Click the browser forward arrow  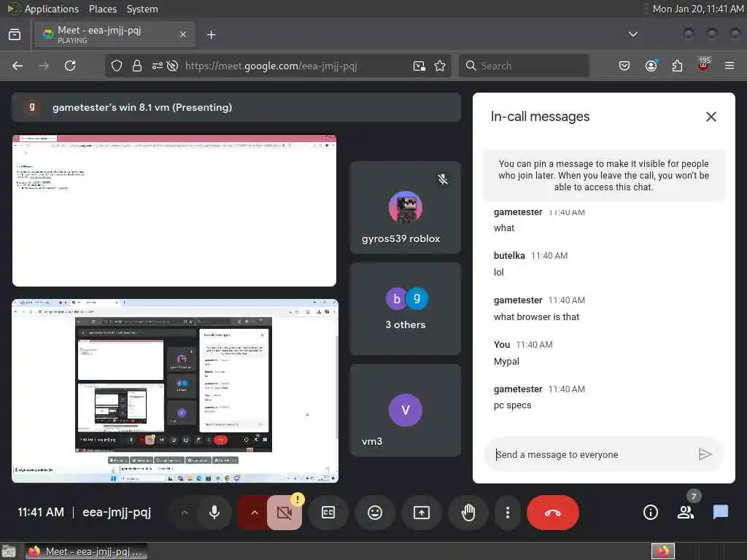coord(44,66)
